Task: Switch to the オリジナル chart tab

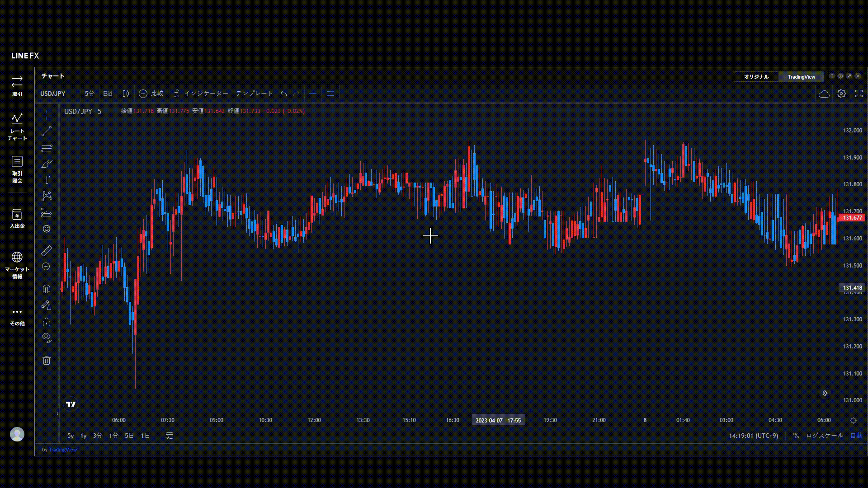Action: (756, 77)
